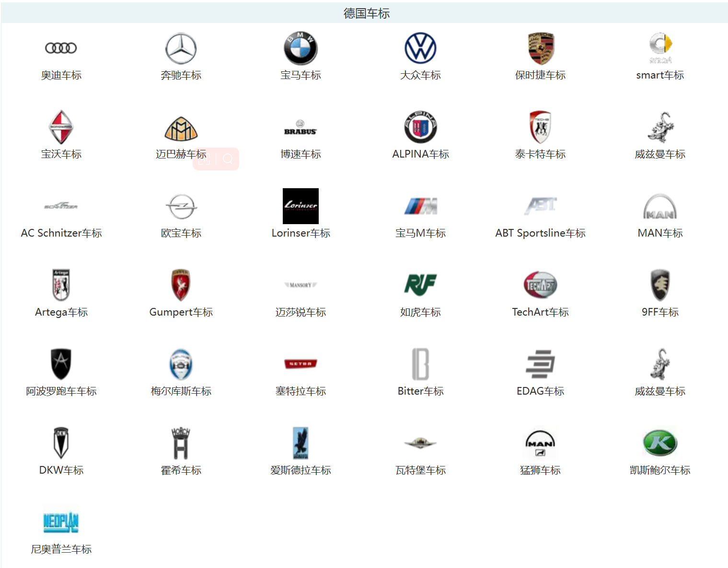Click the green RUF logo

[420, 285]
